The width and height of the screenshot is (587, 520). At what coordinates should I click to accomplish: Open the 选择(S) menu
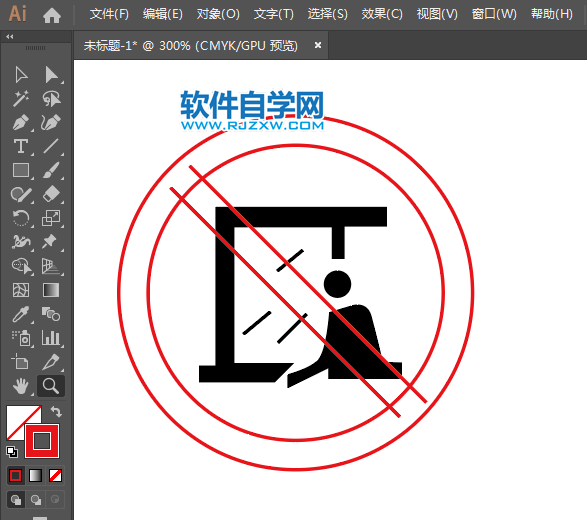(328, 14)
